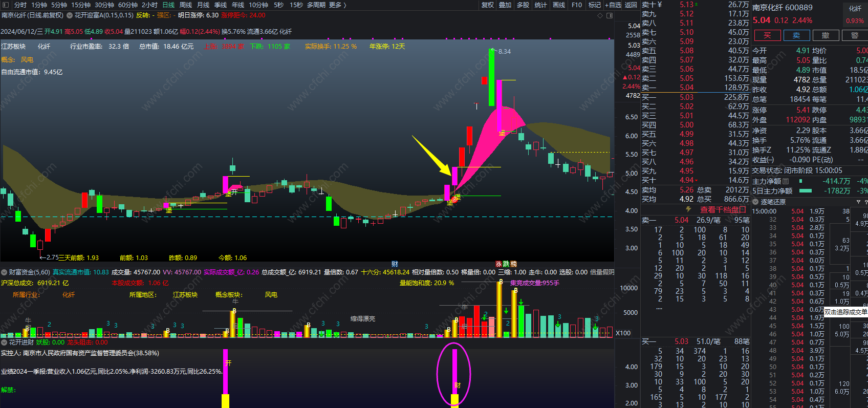Click the 标记 mark toolbar button
The image size is (868, 408).
click(x=595, y=5)
